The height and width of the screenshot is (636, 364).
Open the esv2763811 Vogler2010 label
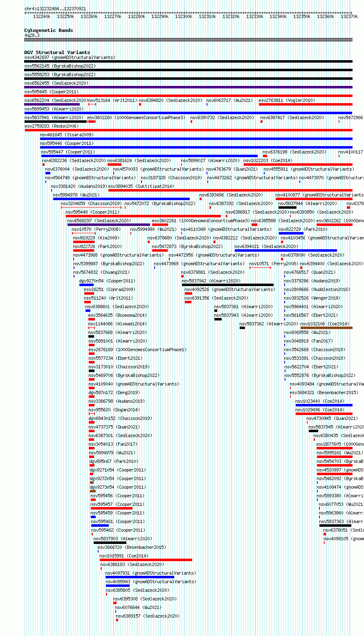pyautogui.click(x=287, y=100)
